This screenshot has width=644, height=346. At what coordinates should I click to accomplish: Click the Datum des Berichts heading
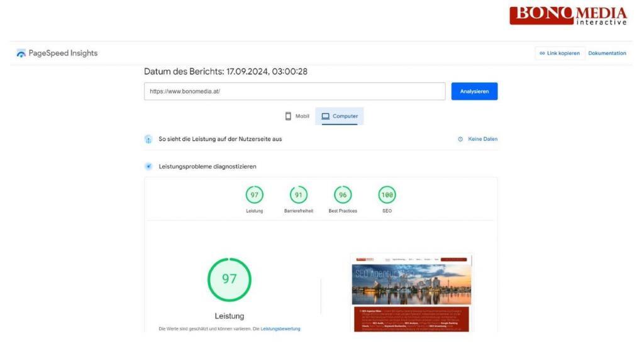[226, 72]
